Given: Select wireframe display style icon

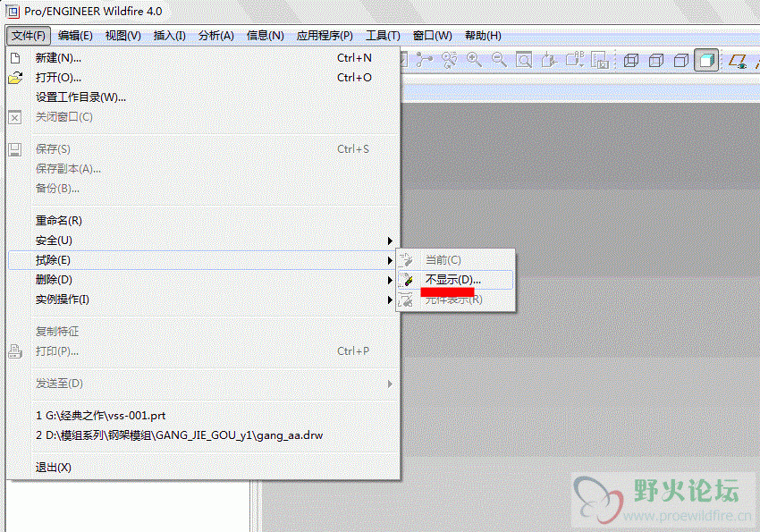Looking at the screenshot, I should point(630,60).
